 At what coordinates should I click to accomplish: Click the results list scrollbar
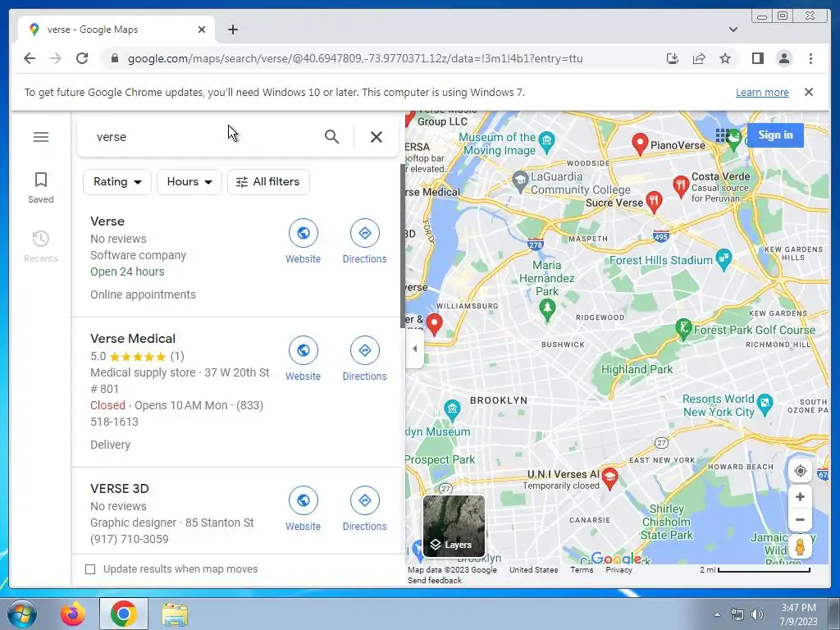click(x=402, y=246)
